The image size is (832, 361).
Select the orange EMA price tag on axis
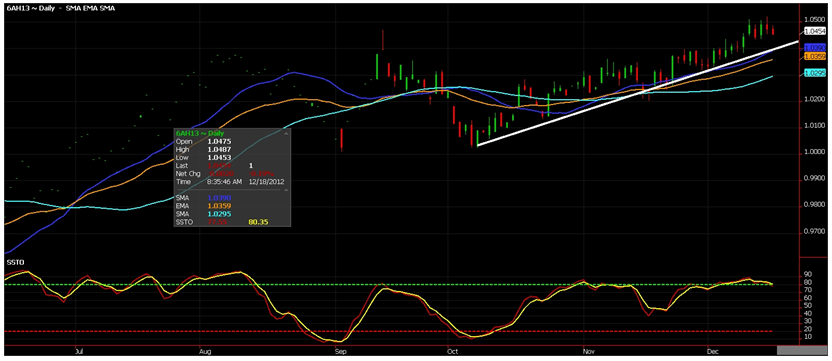tap(814, 56)
